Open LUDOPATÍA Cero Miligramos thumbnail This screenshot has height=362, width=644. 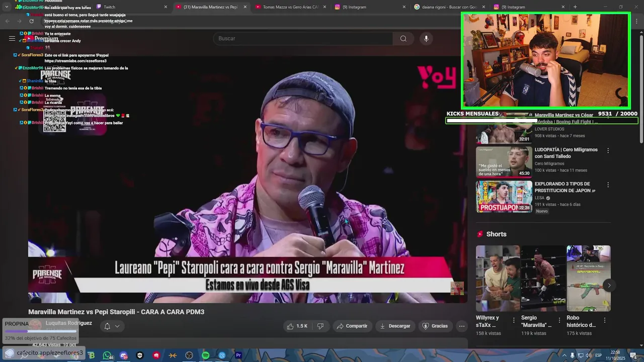(x=504, y=162)
